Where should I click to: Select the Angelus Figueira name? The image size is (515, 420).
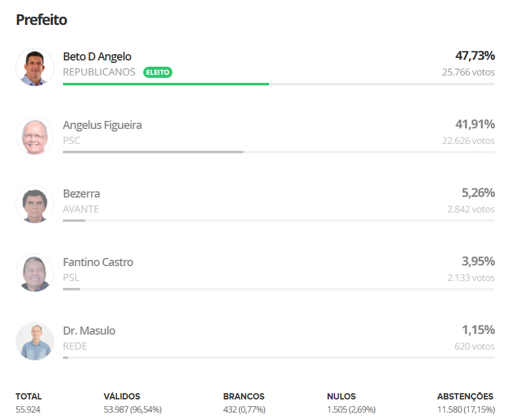tap(102, 125)
